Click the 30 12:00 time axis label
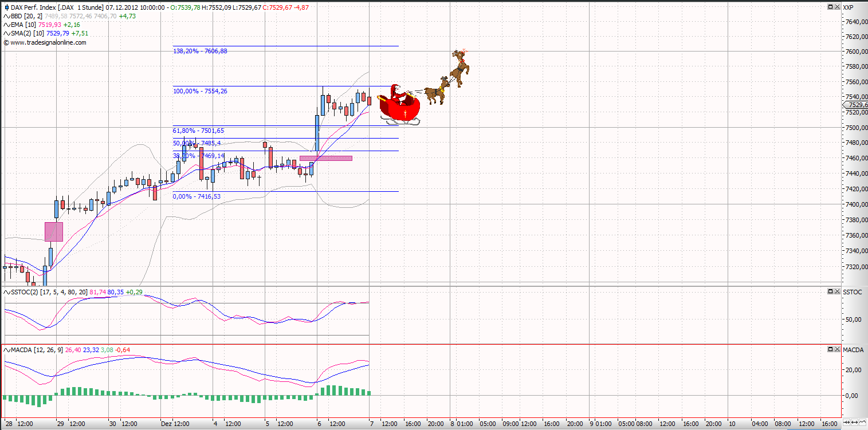 [x=123, y=424]
